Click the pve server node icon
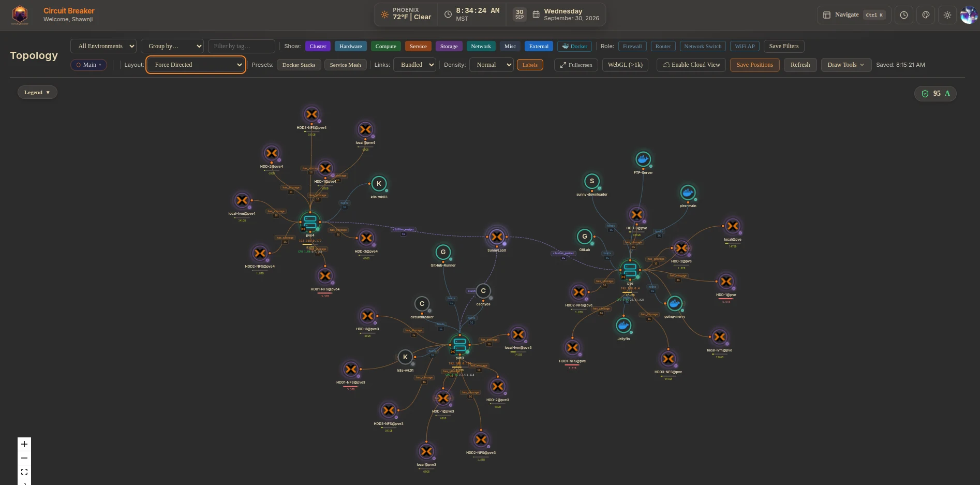This screenshot has width=980, height=485. click(630, 270)
